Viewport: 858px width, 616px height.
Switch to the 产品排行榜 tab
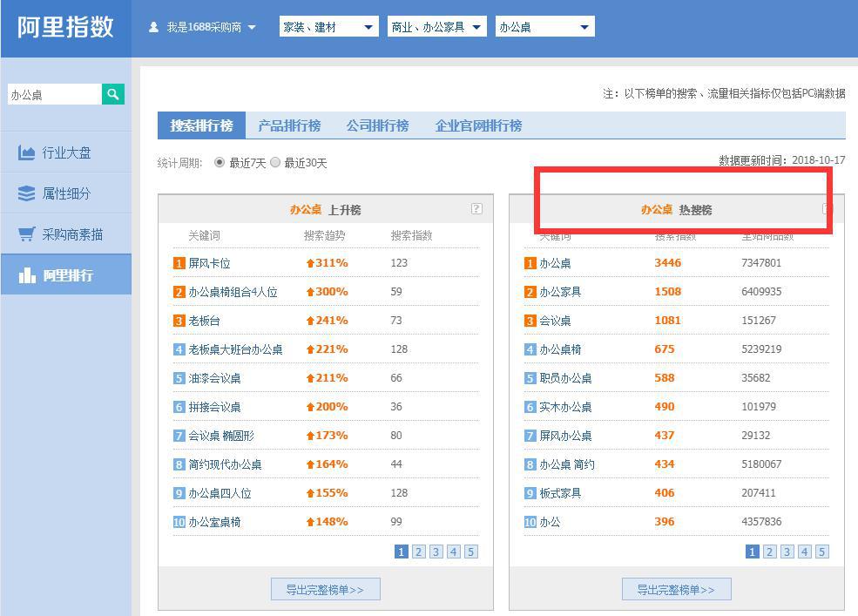[289, 125]
